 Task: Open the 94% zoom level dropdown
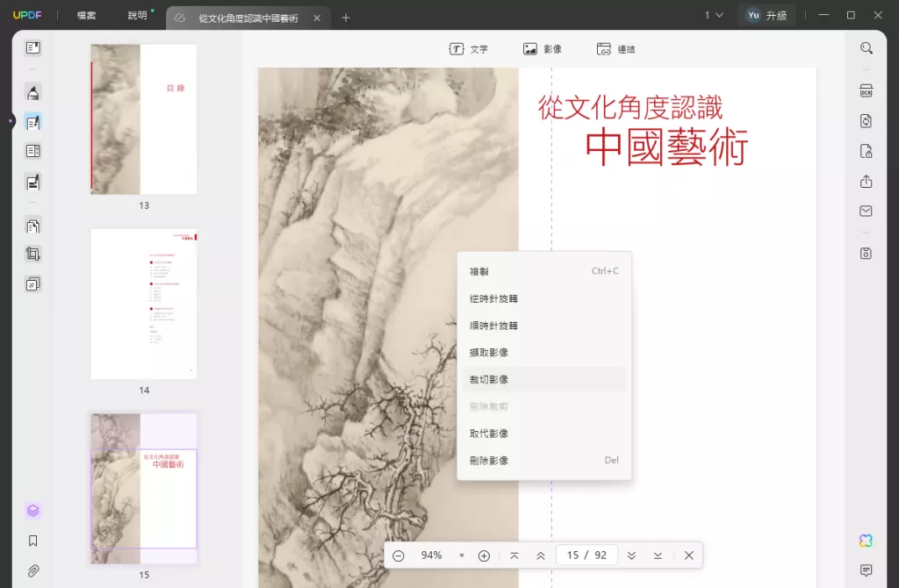(462, 556)
